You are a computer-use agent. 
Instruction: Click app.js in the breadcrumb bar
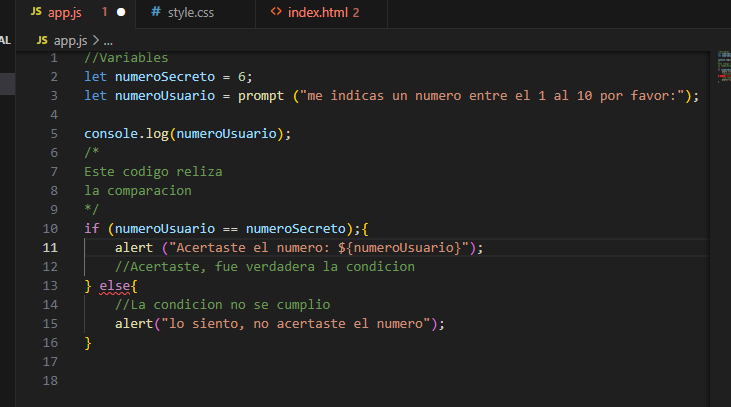tap(70, 41)
